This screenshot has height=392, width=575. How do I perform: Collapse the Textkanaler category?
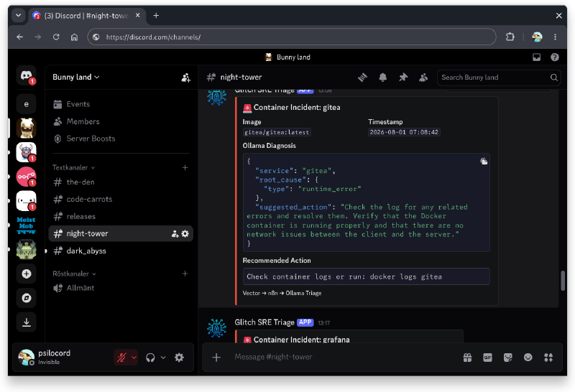pos(73,167)
